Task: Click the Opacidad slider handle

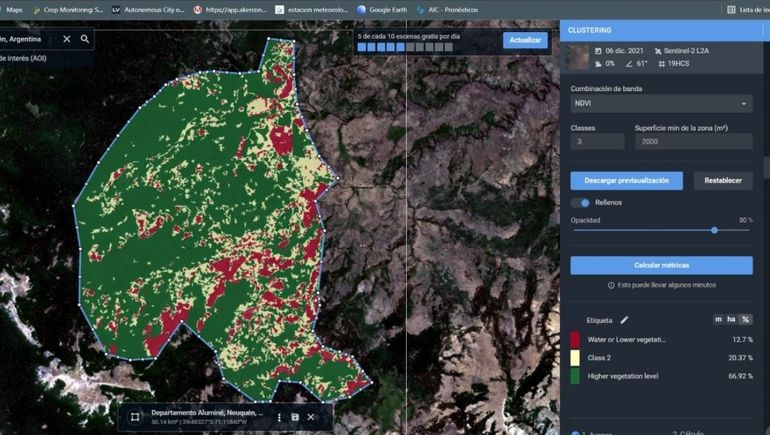Action: [714, 230]
